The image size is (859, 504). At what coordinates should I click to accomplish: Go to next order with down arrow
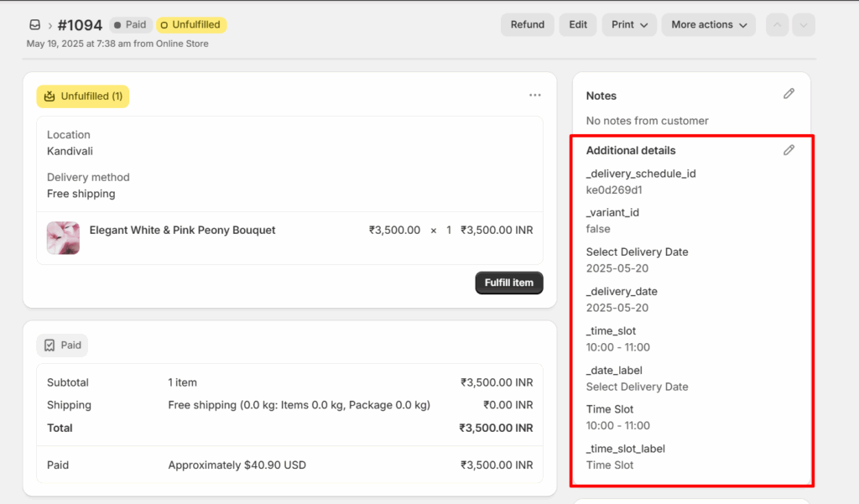(804, 25)
